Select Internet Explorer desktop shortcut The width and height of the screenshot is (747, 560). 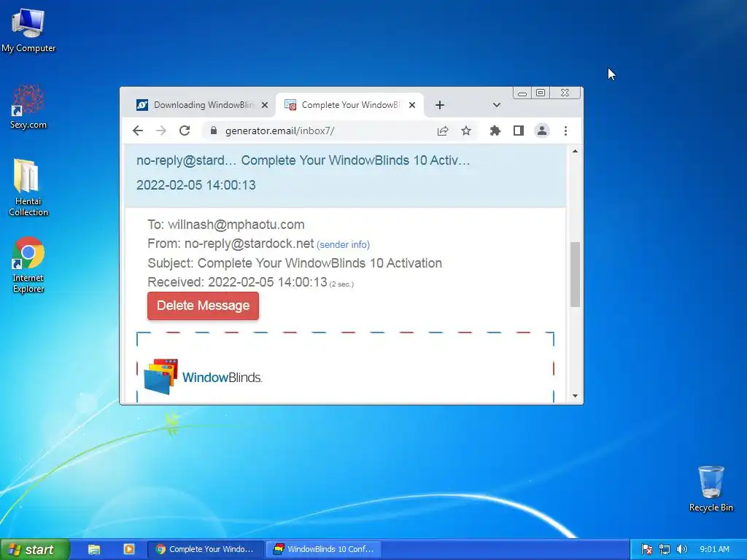click(28, 265)
